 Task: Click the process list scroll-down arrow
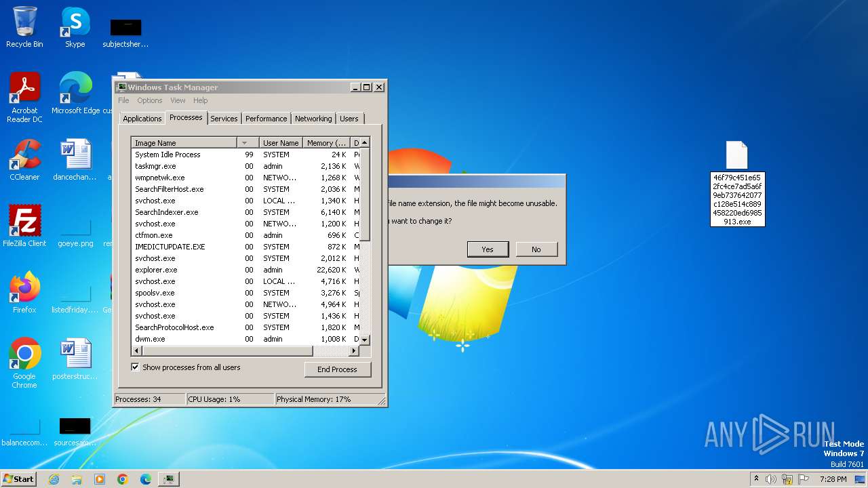[x=364, y=340]
